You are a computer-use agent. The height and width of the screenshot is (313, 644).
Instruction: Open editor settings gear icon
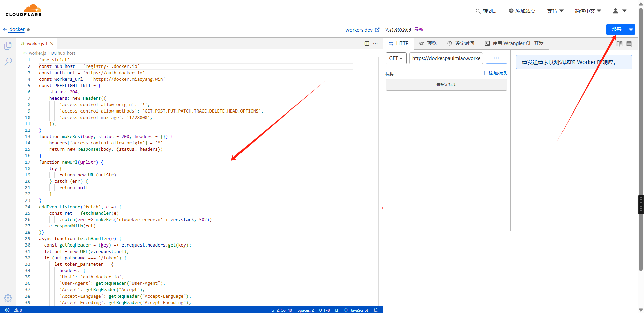(8, 298)
